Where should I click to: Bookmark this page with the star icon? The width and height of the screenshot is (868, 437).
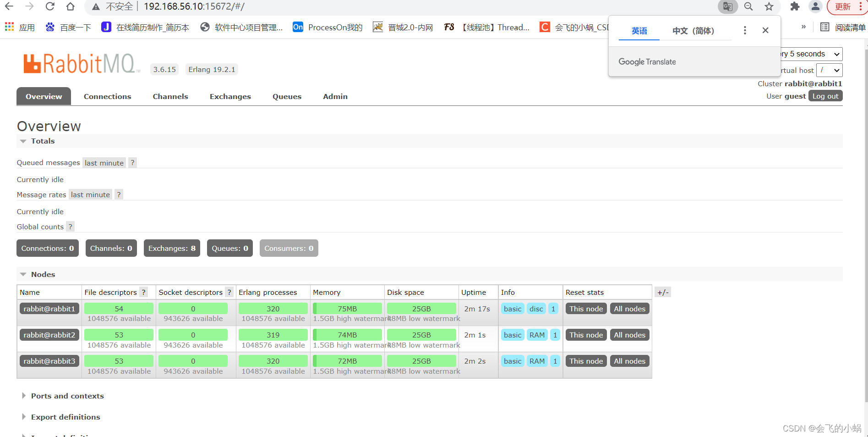coord(769,6)
